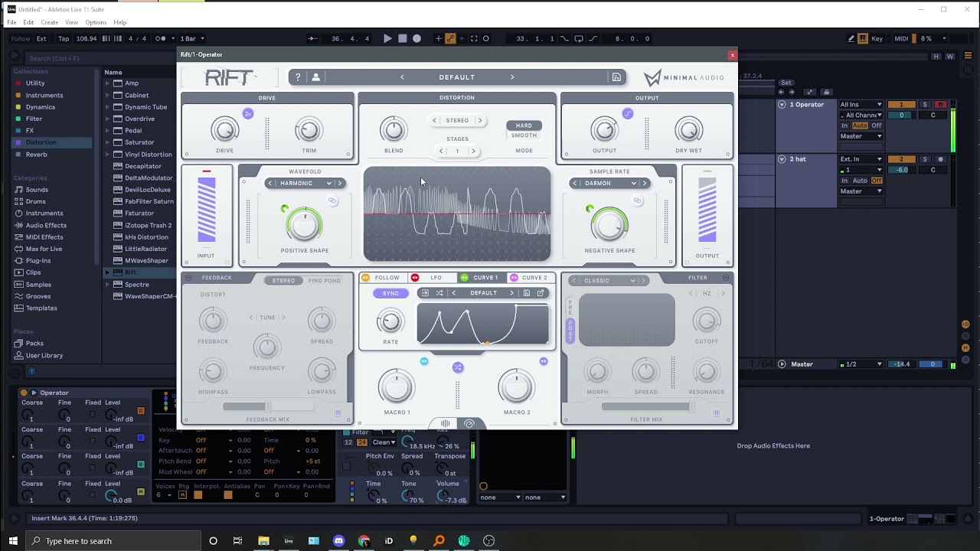Open the Rift user account icon
The height and width of the screenshot is (551, 980).
tap(315, 77)
